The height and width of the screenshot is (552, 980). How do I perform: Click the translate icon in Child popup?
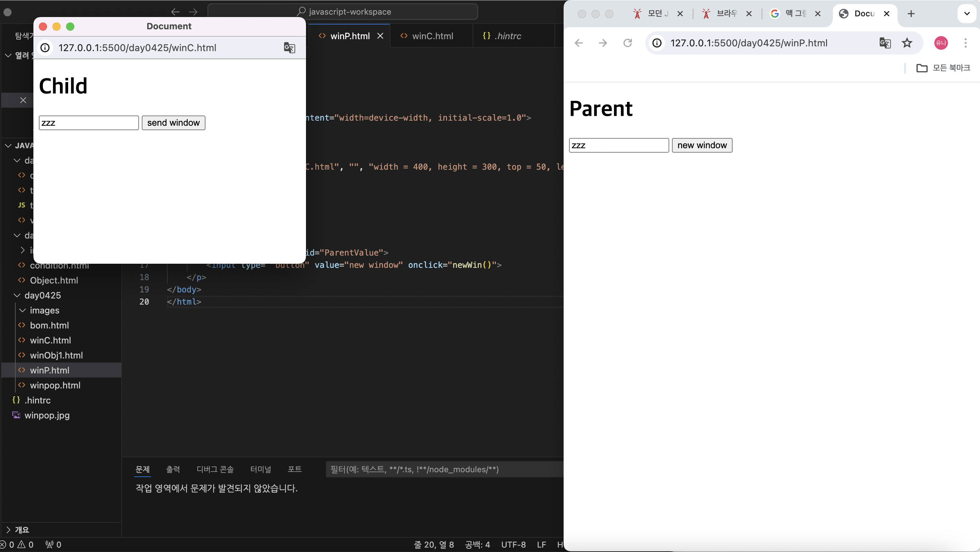289,48
